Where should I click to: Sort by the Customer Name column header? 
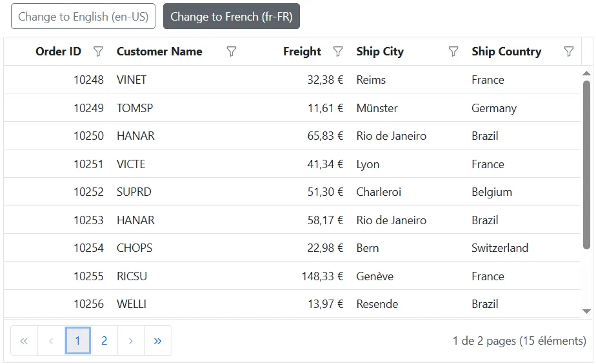pos(159,52)
